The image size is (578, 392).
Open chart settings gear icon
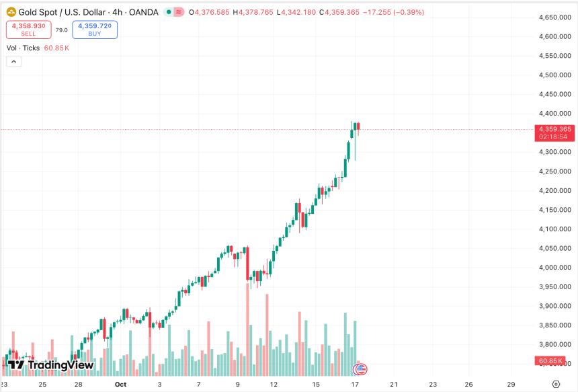556,385
